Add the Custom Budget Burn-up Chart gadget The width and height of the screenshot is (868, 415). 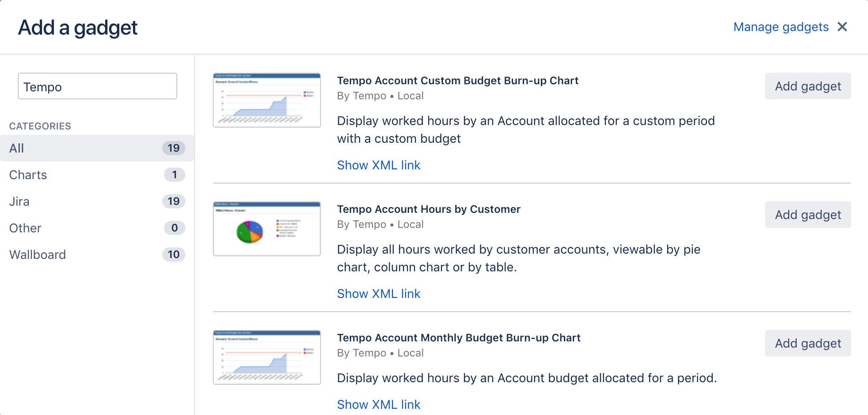click(x=807, y=86)
